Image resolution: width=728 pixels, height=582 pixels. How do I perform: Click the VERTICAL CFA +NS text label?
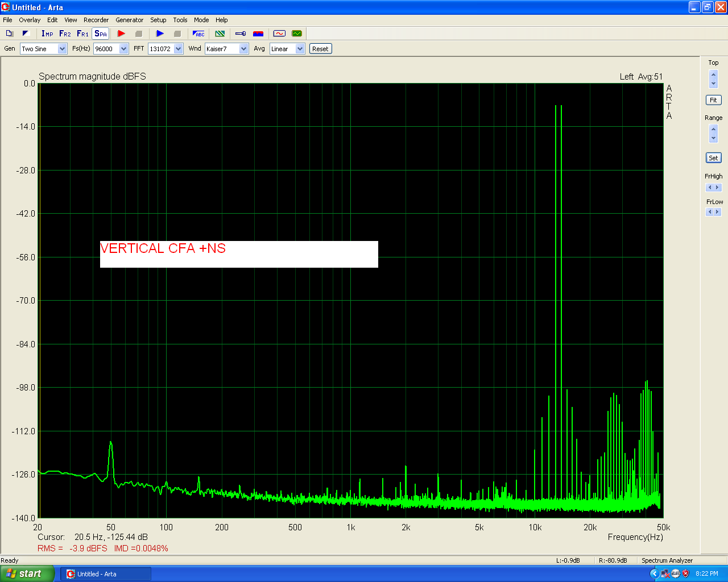pyautogui.click(x=163, y=248)
